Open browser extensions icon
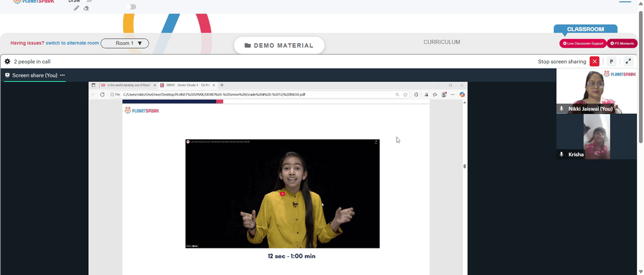This screenshot has width=644, height=275. [416, 95]
